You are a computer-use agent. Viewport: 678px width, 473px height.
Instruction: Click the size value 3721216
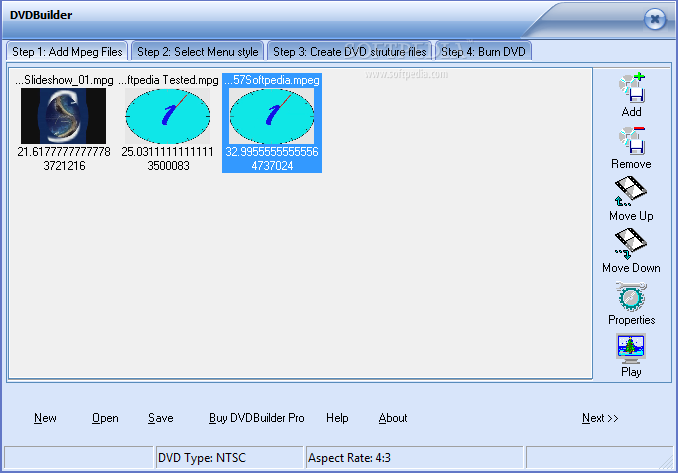[64, 166]
